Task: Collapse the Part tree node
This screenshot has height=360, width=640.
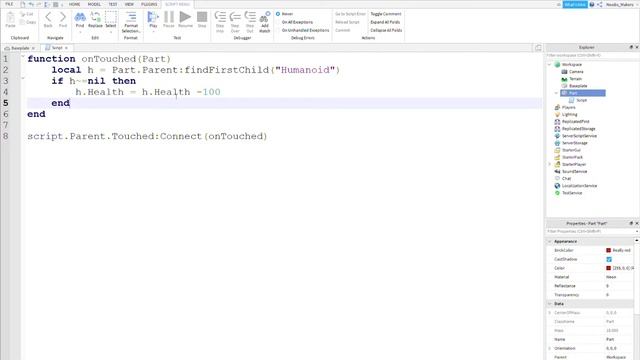Action: 556,93
